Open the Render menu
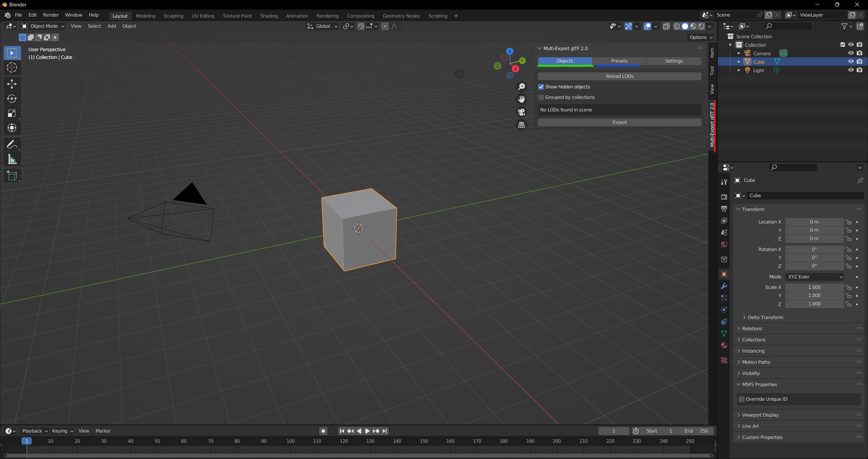This screenshot has width=868, height=459. pyautogui.click(x=51, y=15)
